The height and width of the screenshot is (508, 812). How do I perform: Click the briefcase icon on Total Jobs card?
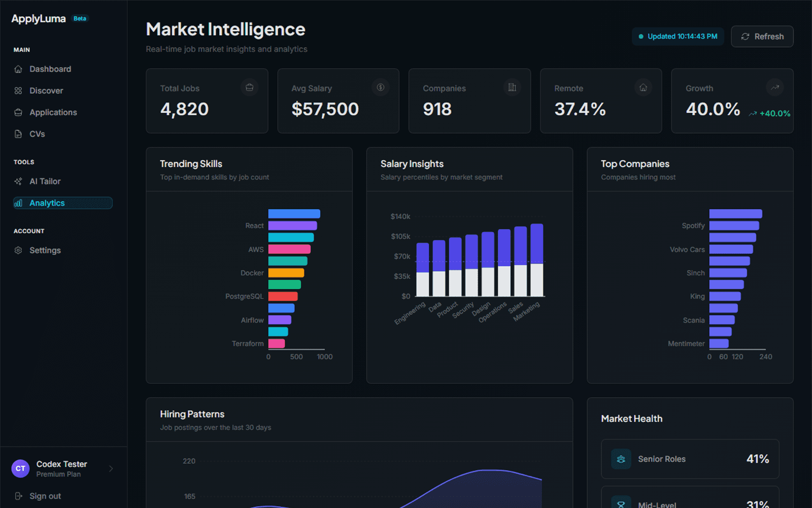click(x=249, y=87)
